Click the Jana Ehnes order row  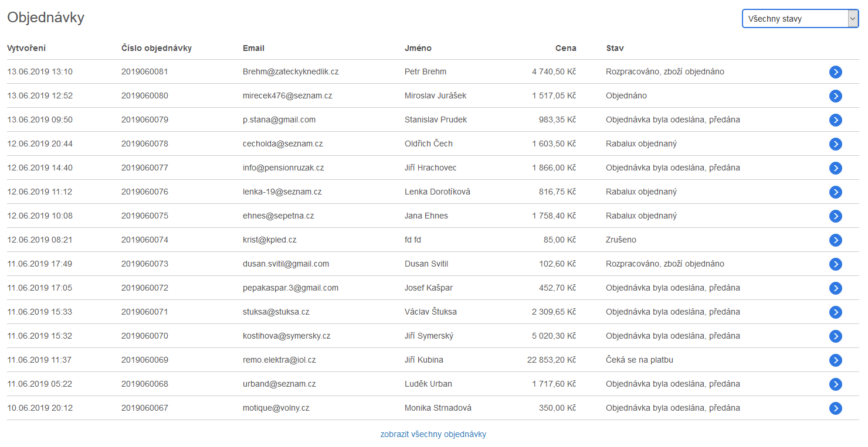pyautogui.click(x=426, y=216)
